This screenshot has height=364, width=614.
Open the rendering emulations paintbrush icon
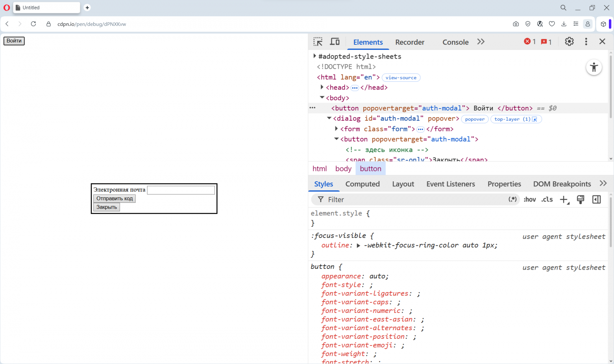tap(581, 199)
